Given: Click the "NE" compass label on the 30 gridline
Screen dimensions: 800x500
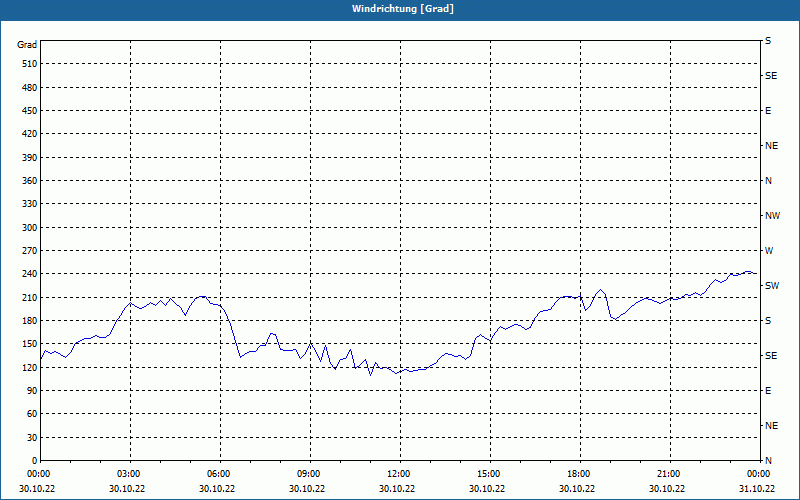Looking at the screenshot, I should [x=772, y=426].
